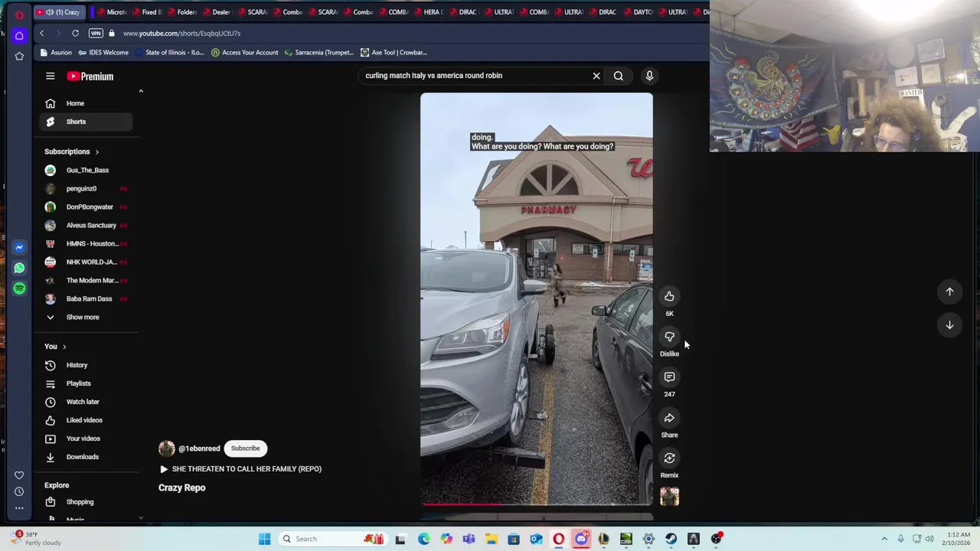This screenshot has height=551, width=980.
Task: Open the comments for the Short
Action: (669, 377)
